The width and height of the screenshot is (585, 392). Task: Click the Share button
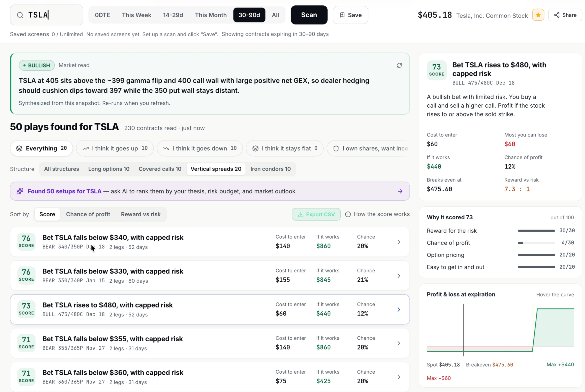[565, 15]
